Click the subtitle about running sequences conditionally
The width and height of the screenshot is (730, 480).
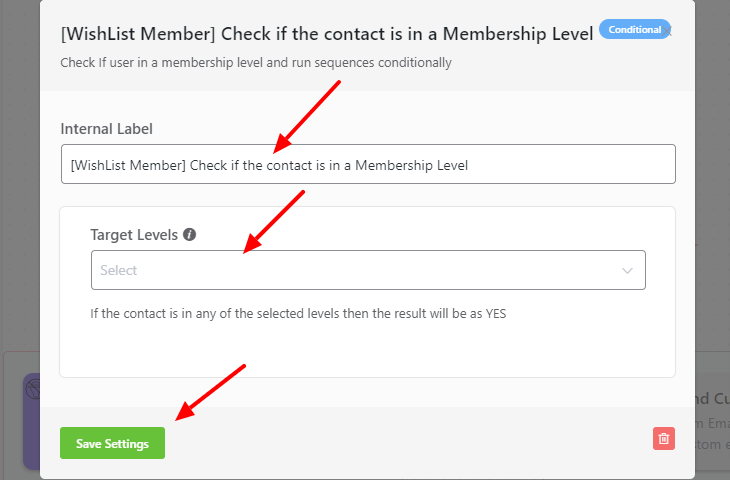pos(256,63)
